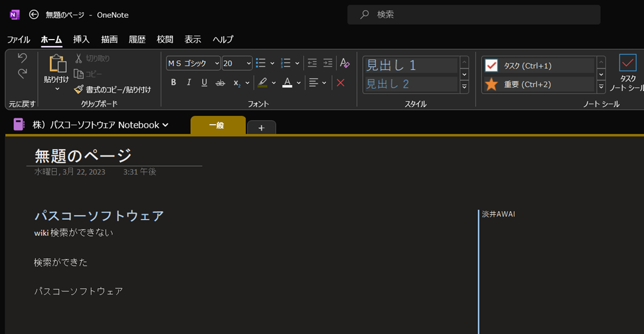Switch to the ホーム tab
The height and width of the screenshot is (334, 644).
51,40
